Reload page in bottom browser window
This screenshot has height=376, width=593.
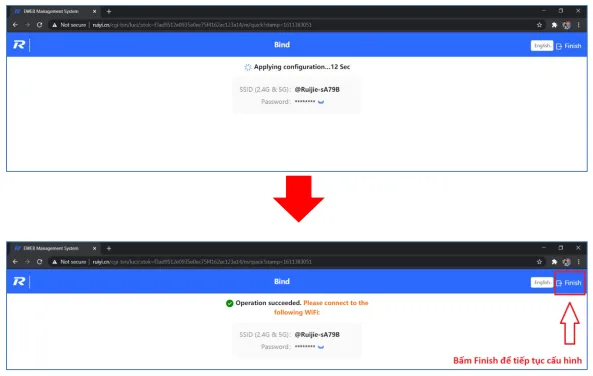(39, 261)
